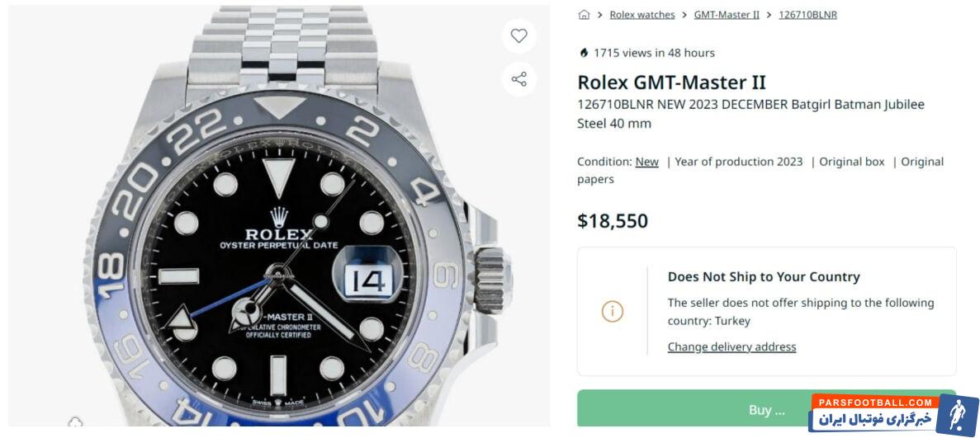
Task: Click the breadcrumb chevron before Rolex watches
Action: tap(599, 15)
